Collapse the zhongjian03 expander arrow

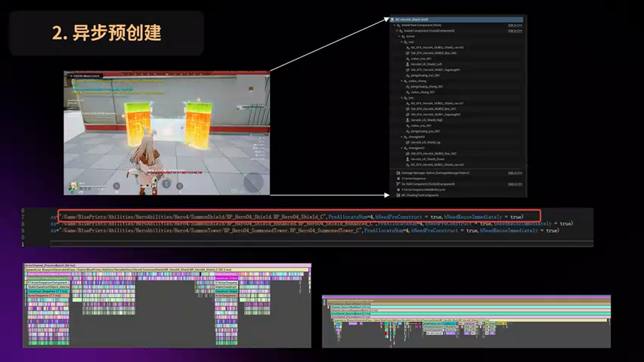click(401, 148)
